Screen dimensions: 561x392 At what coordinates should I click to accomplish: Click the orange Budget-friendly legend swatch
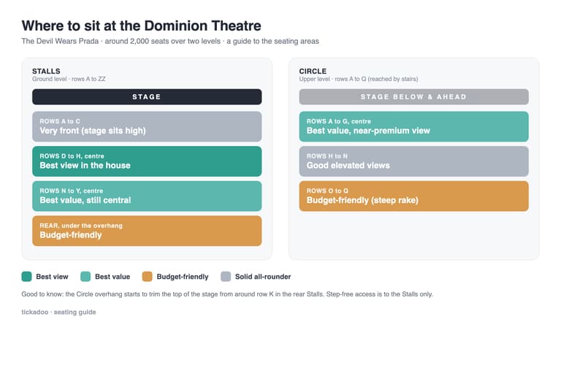[x=147, y=277]
